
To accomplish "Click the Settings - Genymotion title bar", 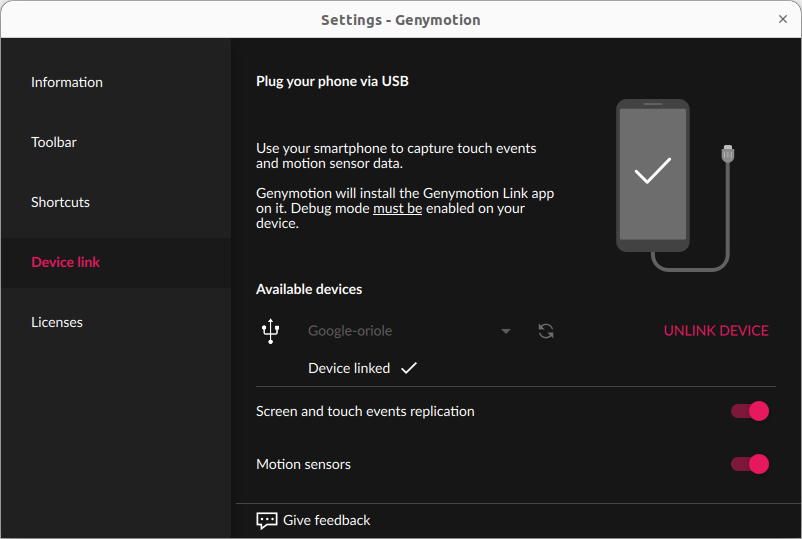I will coord(400,19).
